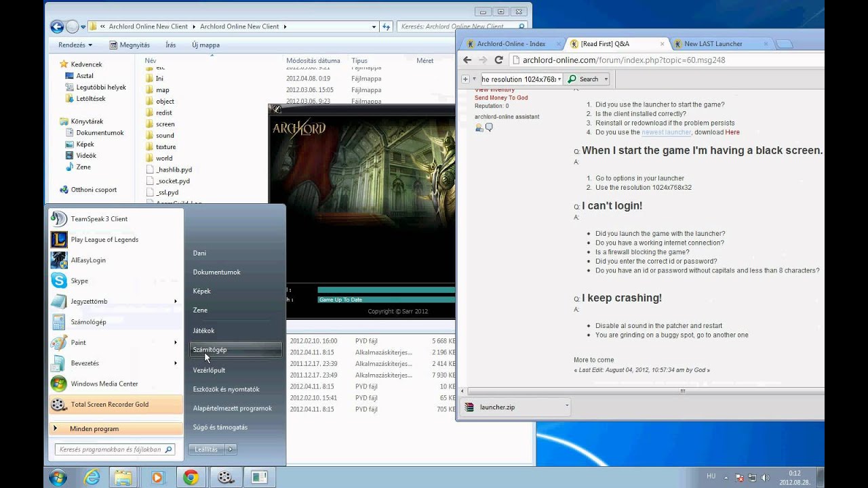Screen dimensions: 868x488
Task: Click the 'Send Money To God' link
Action: pyautogui.click(x=501, y=98)
